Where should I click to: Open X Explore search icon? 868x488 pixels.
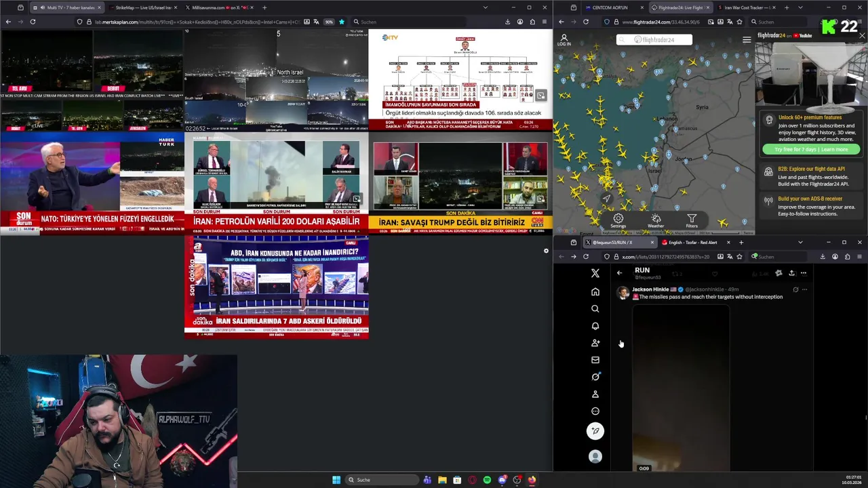[595, 308]
